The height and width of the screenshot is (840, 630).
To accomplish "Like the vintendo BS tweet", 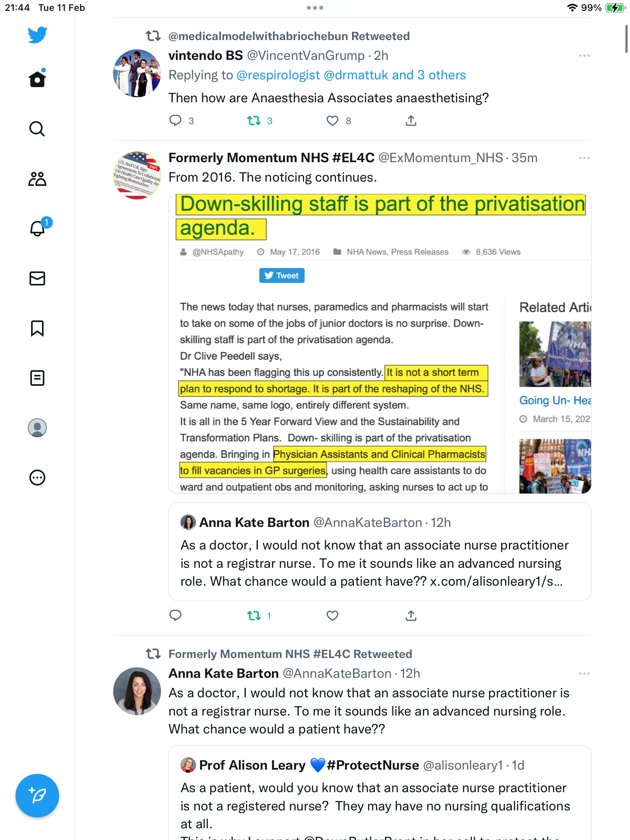I will (332, 121).
